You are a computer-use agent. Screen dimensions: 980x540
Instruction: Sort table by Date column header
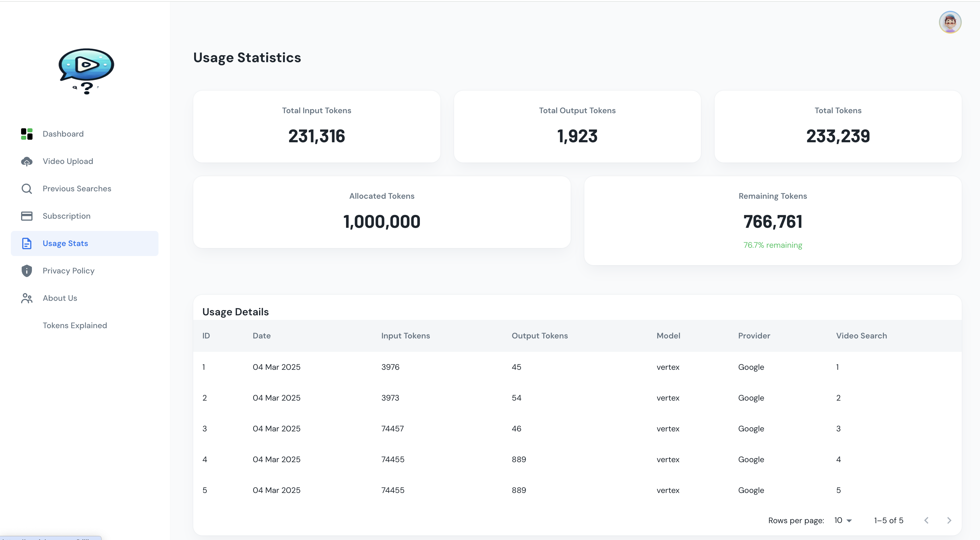tap(262, 336)
